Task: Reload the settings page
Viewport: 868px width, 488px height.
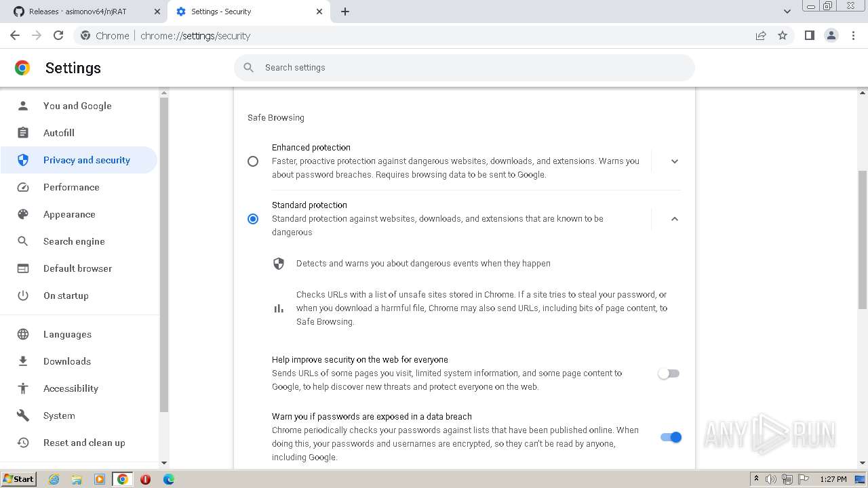Action: click(x=58, y=35)
